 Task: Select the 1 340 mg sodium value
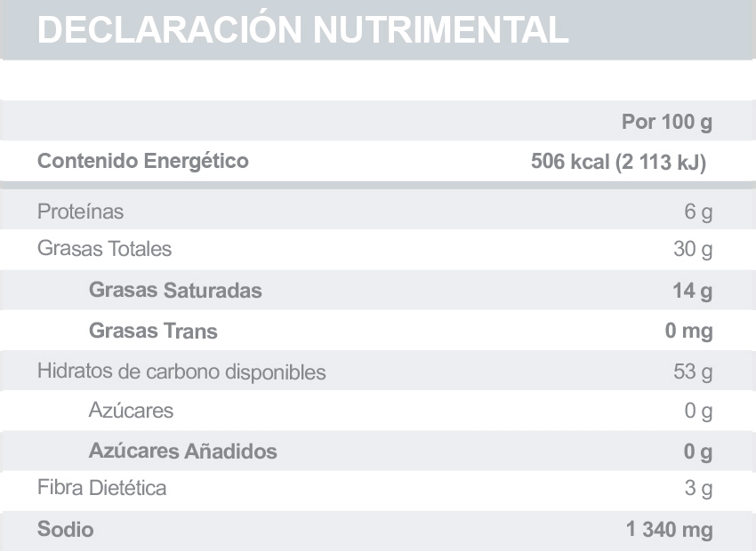click(670, 530)
